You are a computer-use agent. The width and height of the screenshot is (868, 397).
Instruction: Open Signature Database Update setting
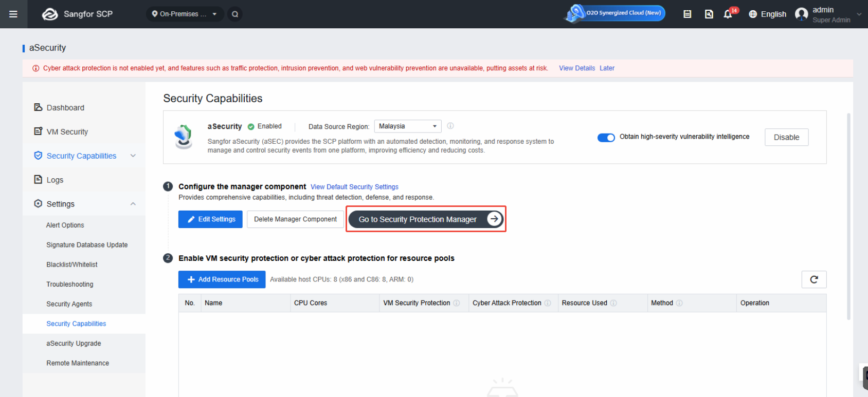click(x=87, y=245)
